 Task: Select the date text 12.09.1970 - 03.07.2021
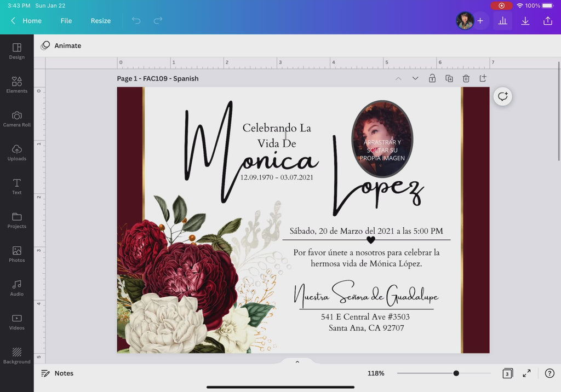[277, 177]
